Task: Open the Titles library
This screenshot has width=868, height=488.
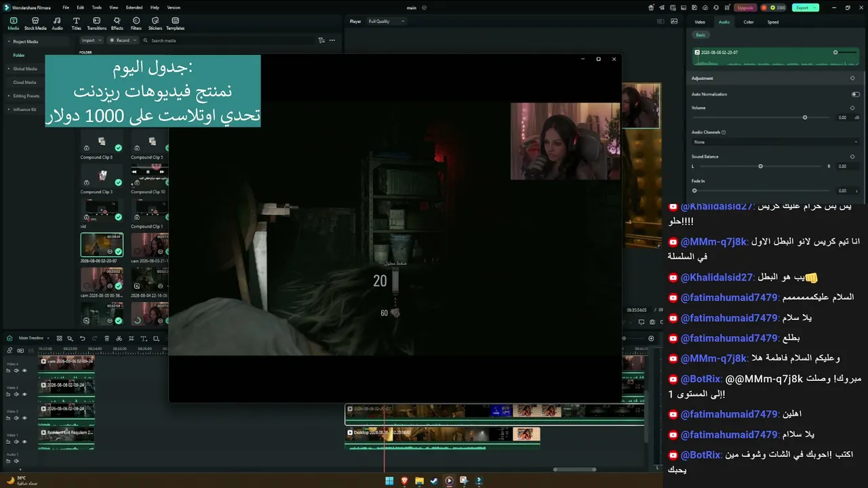Action: pos(76,24)
